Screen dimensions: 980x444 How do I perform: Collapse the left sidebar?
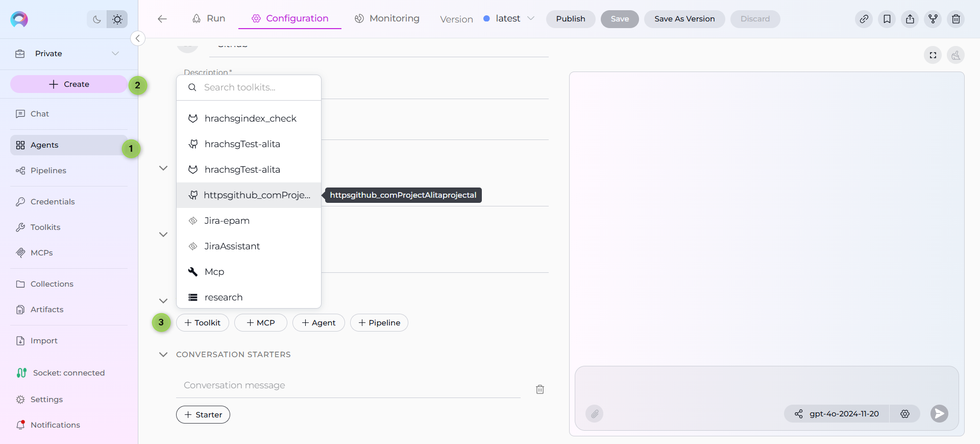click(137, 38)
